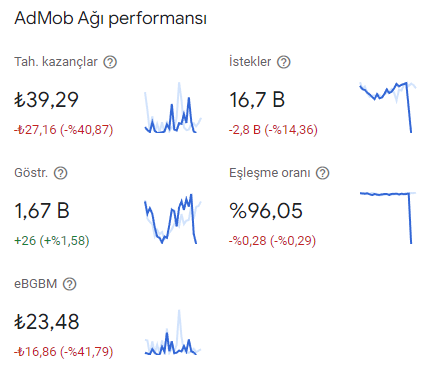
Task: Click the +26 (+%1,58) change text
Action: click(x=52, y=240)
